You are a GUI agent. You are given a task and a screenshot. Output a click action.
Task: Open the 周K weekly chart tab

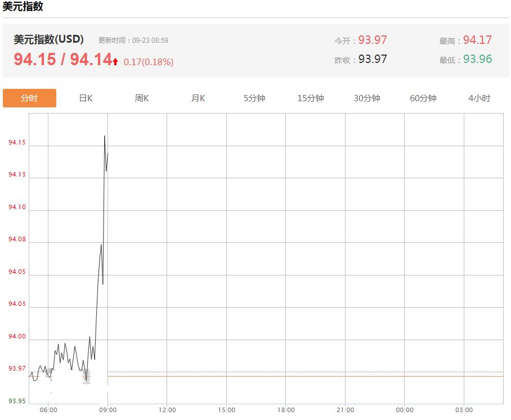point(142,98)
